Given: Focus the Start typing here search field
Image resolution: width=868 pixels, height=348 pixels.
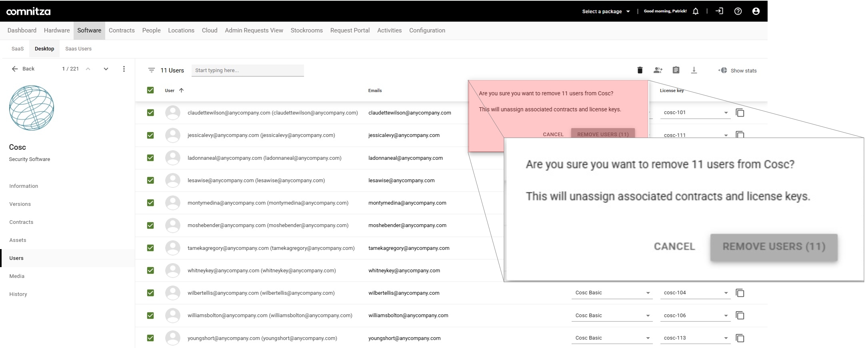Looking at the screenshot, I should point(248,70).
